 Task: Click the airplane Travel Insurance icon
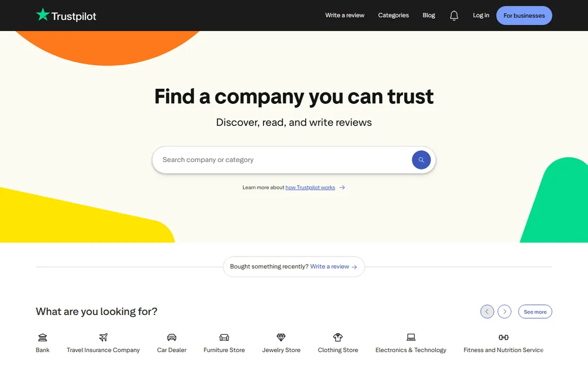103,337
